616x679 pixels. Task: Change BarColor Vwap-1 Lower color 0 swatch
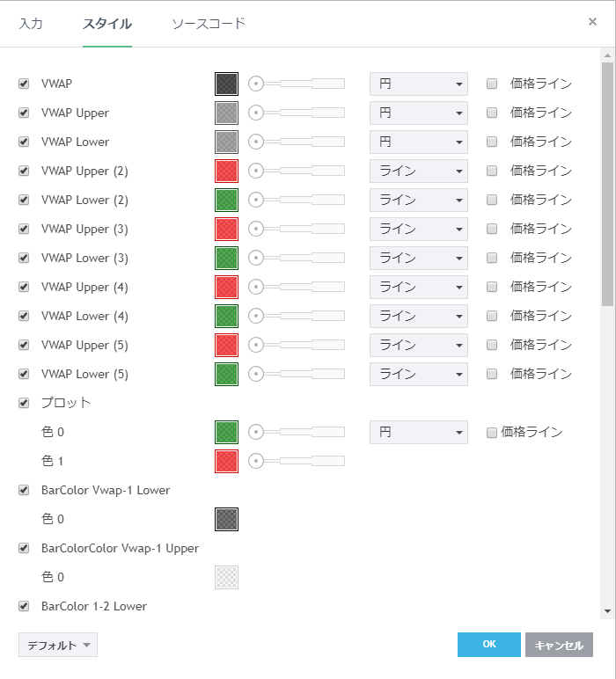tap(226, 519)
